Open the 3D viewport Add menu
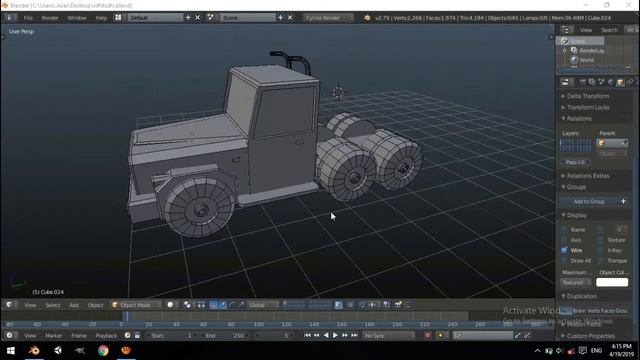 click(x=74, y=305)
